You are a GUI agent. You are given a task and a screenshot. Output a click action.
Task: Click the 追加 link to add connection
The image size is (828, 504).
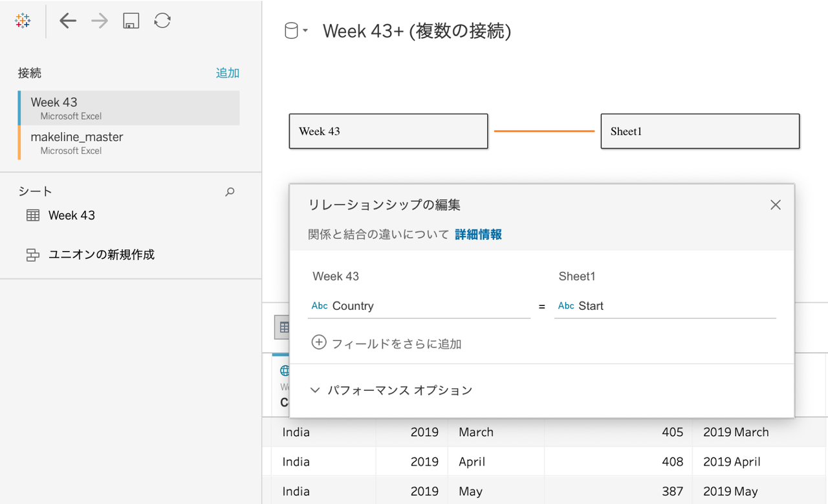[227, 73]
